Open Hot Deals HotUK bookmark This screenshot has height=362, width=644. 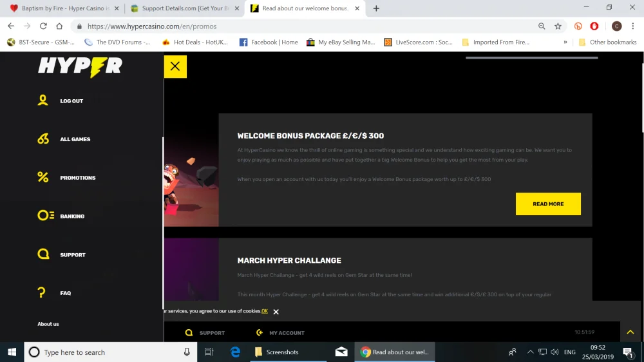pyautogui.click(x=194, y=42)
